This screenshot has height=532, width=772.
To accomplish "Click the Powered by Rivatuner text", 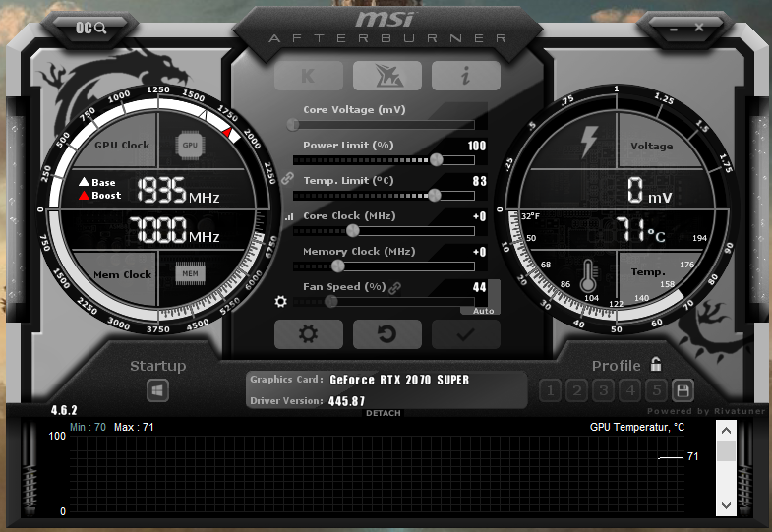I will click(706, 411).
